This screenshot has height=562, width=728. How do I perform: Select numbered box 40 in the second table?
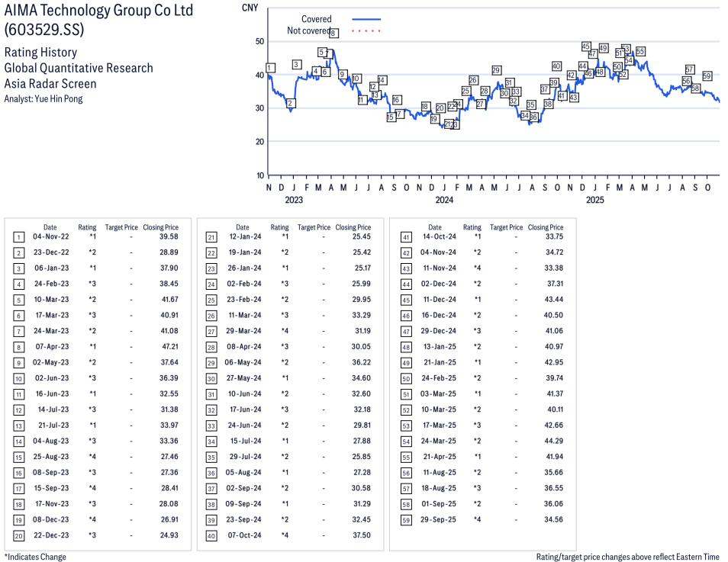click(211, 535)
